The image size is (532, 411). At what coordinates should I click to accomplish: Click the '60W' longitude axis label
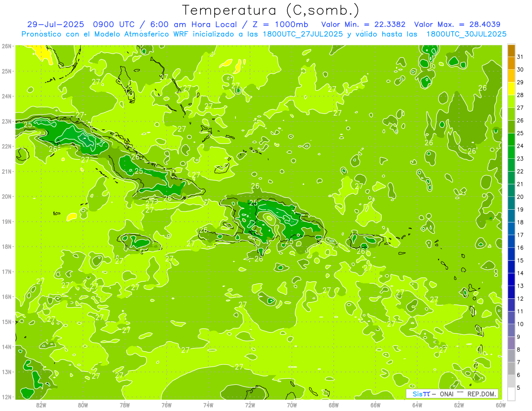[x=501, y=405]
